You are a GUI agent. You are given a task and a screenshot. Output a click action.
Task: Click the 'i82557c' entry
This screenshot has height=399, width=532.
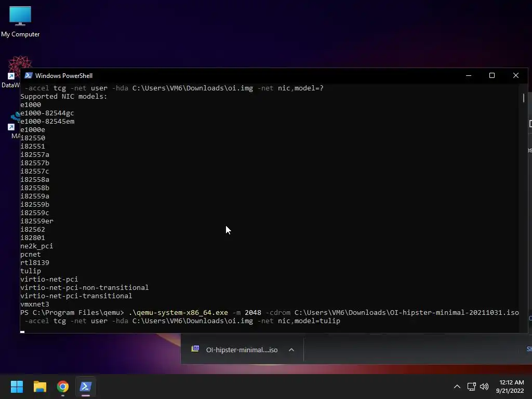click(x=35, y=171)
